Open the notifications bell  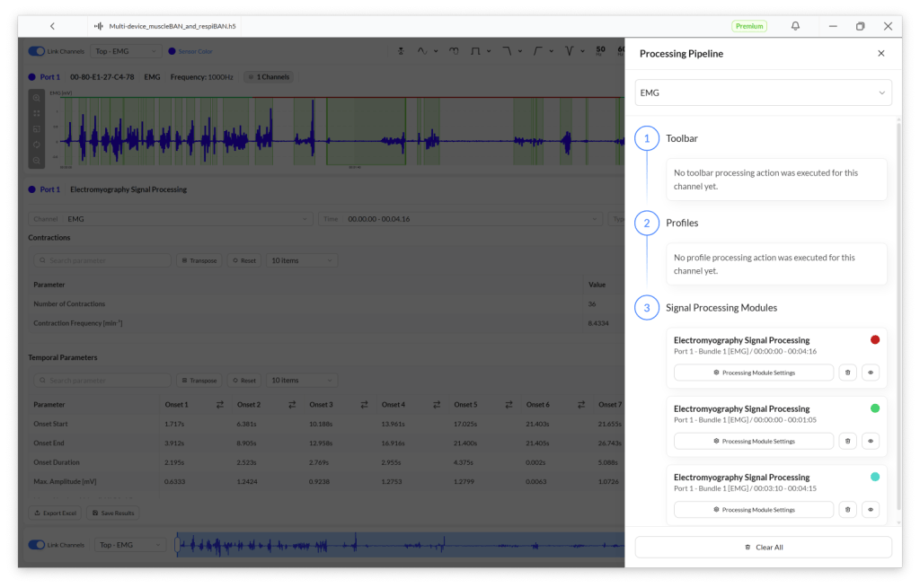coord(795,26)
